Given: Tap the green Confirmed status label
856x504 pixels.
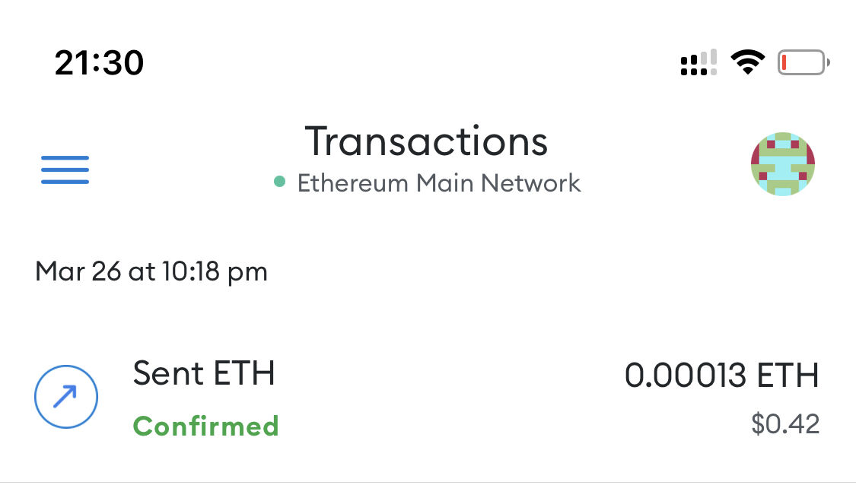Looking at the screenshot, I should point(205,426).
